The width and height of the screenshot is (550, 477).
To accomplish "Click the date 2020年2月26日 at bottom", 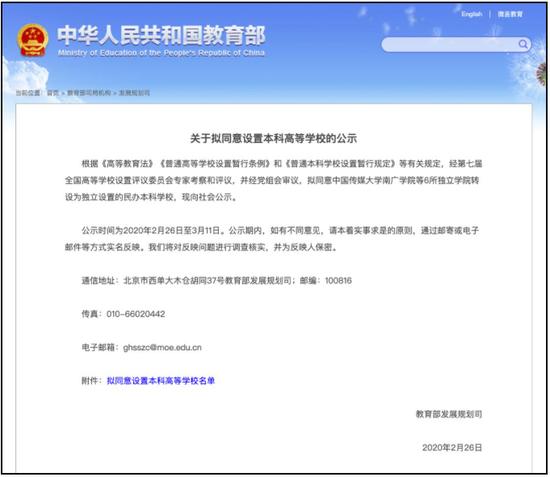I will [x=452, y=448].
